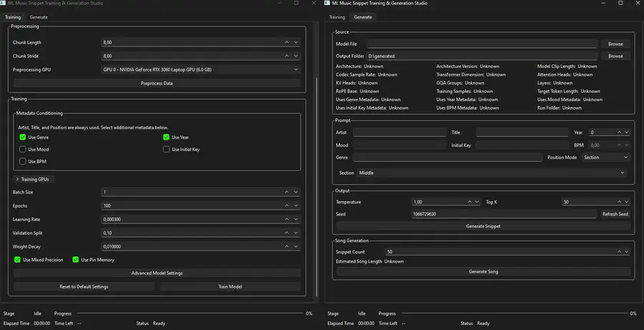Focus the Initial Key input field
644x330 pixels.
(522, 145)
